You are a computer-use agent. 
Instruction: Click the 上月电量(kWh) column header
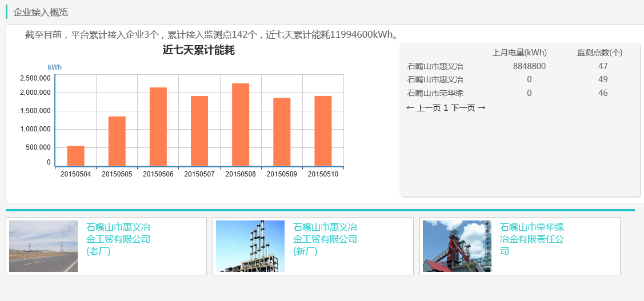(519, 53)
